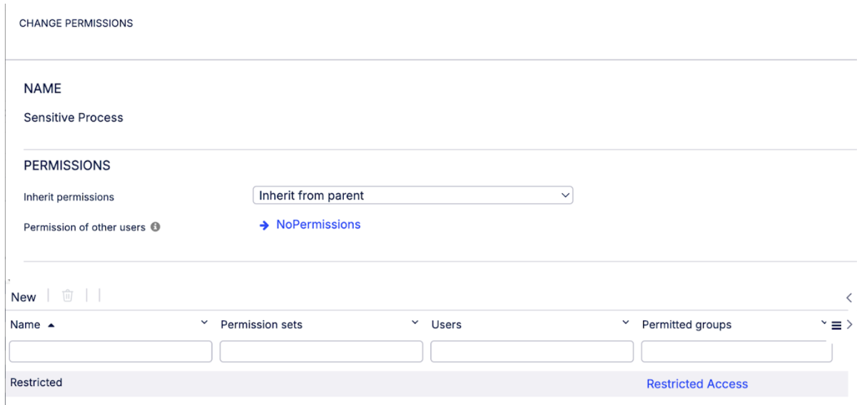Open the NoPermissions link

[318, 225]
